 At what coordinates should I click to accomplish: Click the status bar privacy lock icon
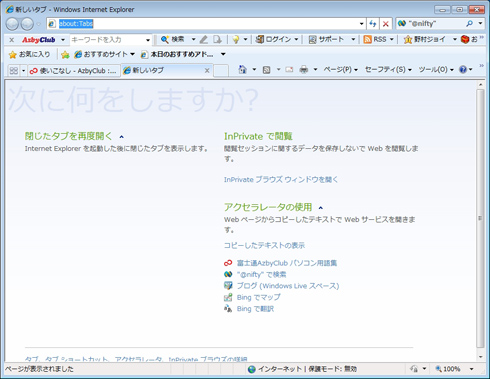pos(414,369)
